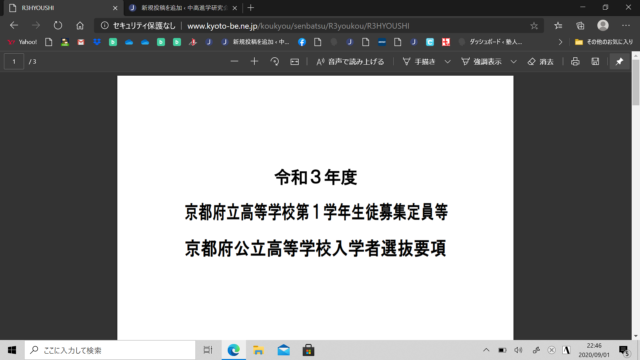Open the Windows Start menu
This screenshot has height=360, width=640.
(12, 350)
